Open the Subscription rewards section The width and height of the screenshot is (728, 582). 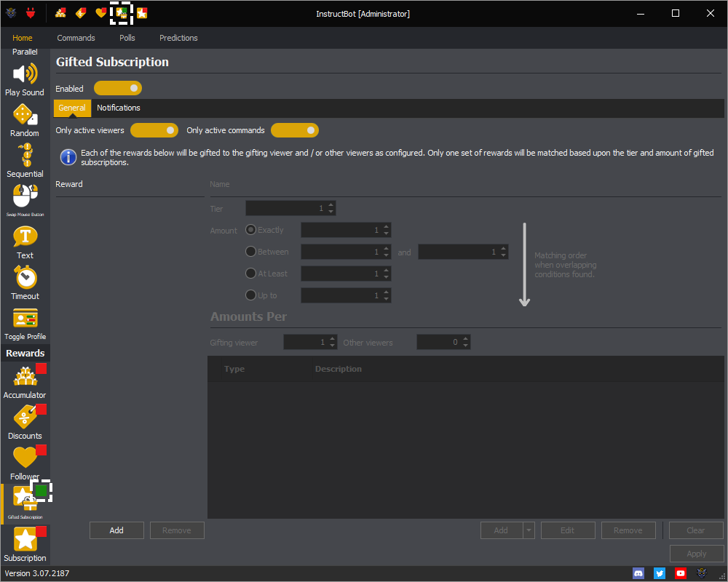tap(25, 544)
